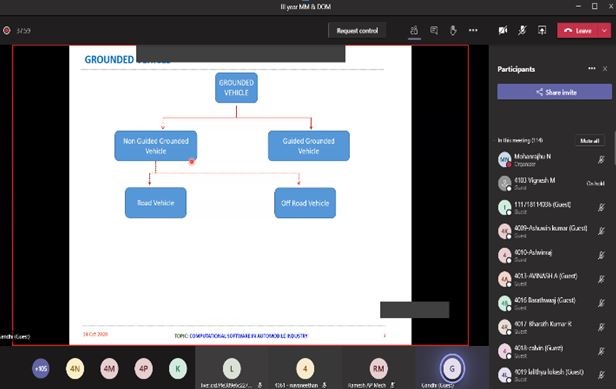This screenshot has width=616, height=389.
Task: Click the raise hand icon
Action: [x=453, y=30]
